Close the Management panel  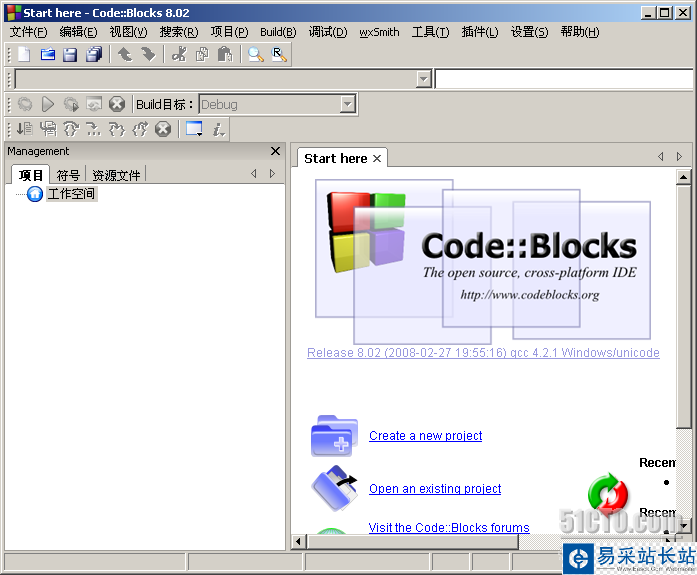[276, 151]
